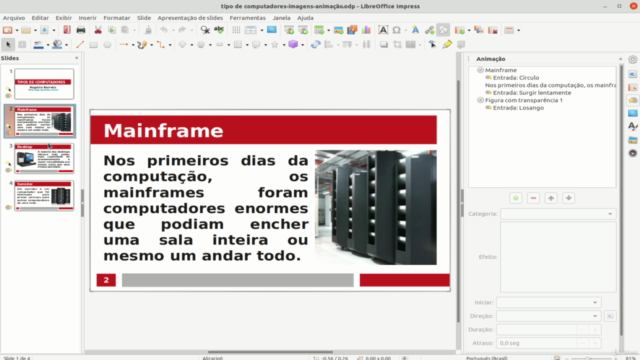Screen dimensions: 640x360
Task: Toggle the spelling check abc icon
Action: [x=219, y=30]
